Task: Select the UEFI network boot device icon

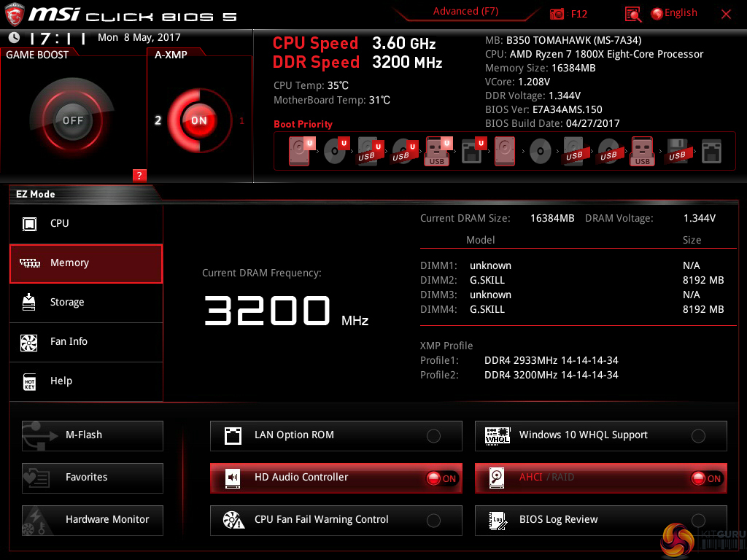Action: tap(473, 151)
